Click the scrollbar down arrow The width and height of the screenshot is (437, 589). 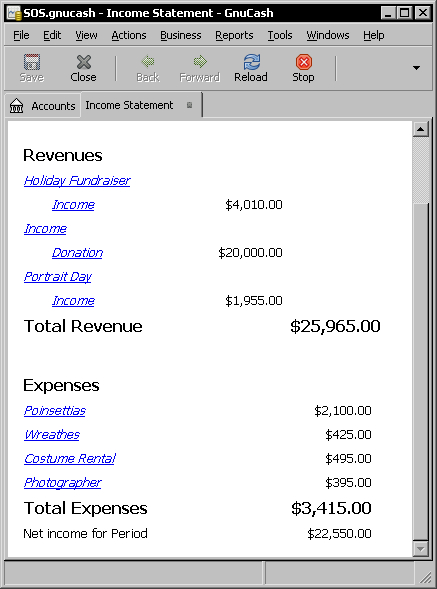pos(420,549)
